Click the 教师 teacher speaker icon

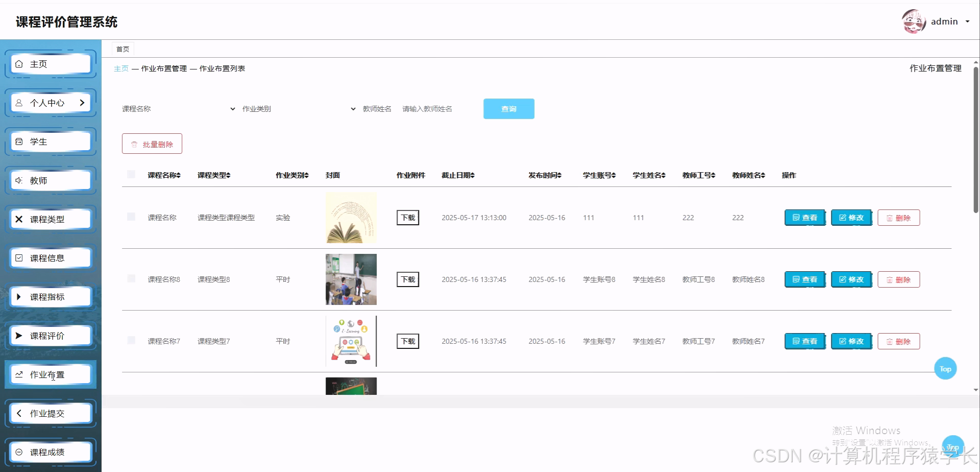pyautogui.click(x=19, y=180)
